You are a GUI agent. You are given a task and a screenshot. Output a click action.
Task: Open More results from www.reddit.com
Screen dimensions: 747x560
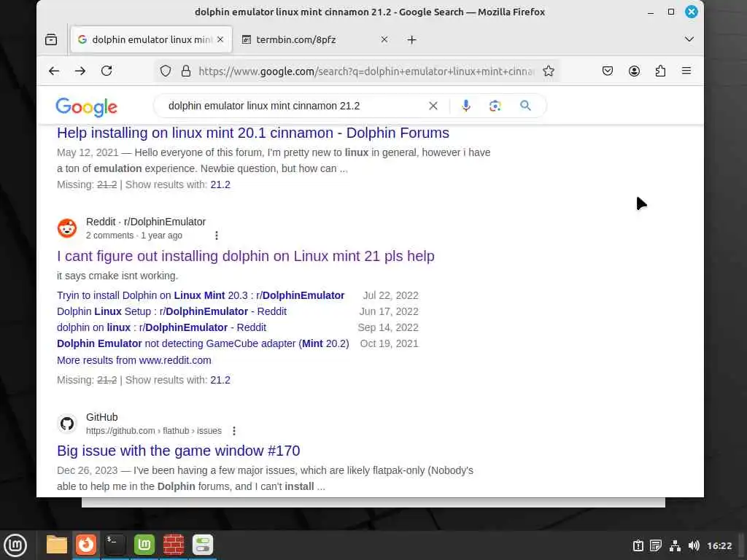(134, 360)
